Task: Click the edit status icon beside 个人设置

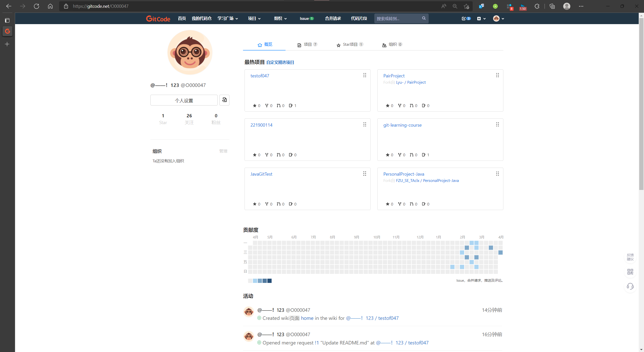Action: (224, 100)
